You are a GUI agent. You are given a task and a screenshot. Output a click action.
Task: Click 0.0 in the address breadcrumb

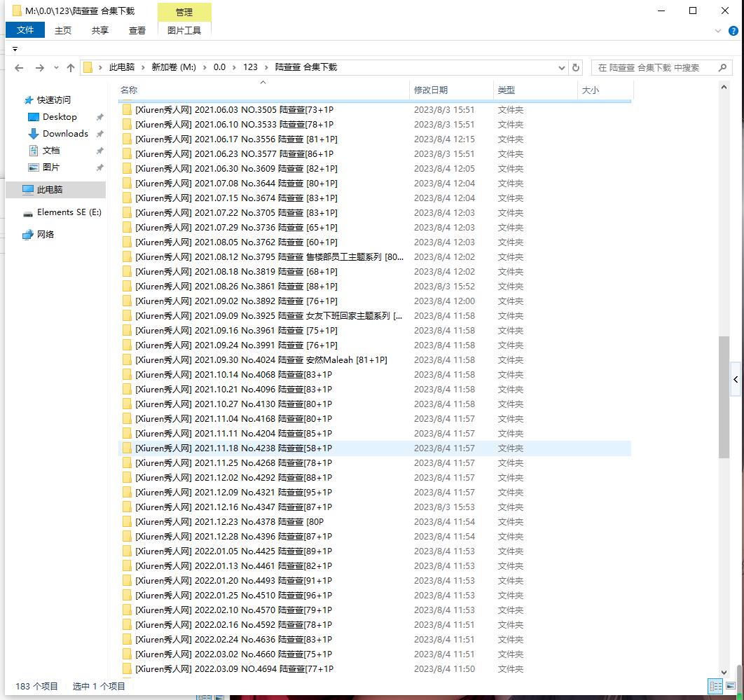point(219,67)
